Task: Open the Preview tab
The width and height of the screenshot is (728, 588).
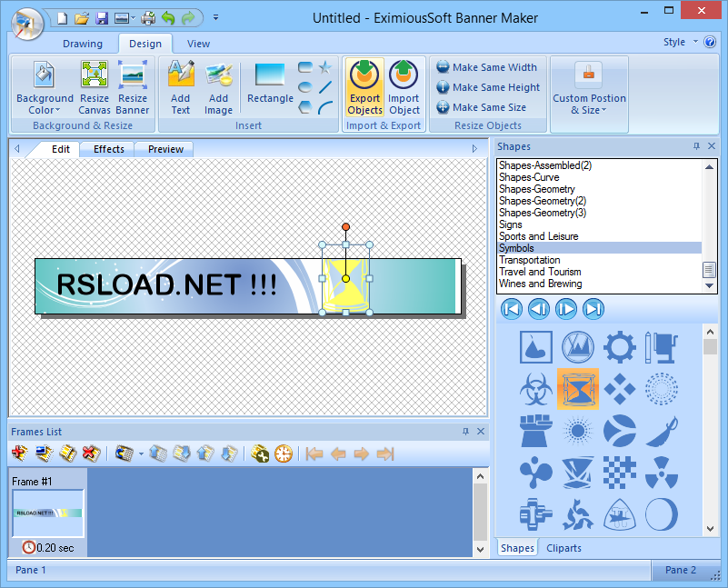Action: [165, 149]
